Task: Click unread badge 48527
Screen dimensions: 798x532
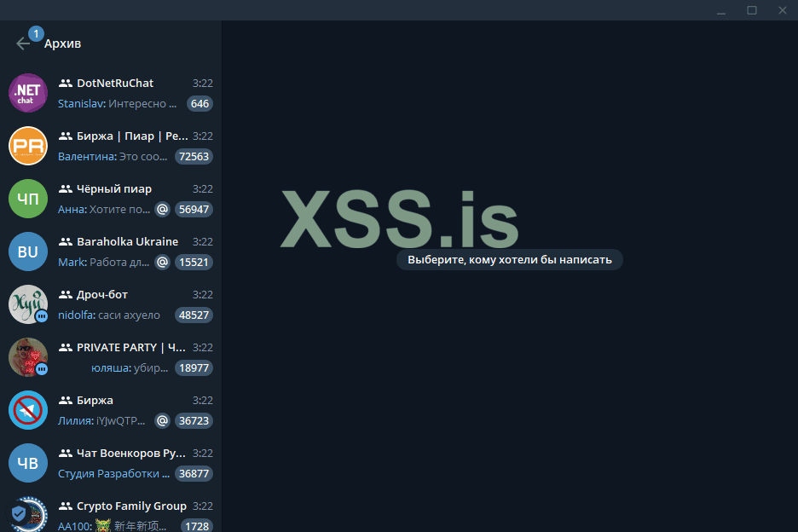Action: click(x=194, y=315)
